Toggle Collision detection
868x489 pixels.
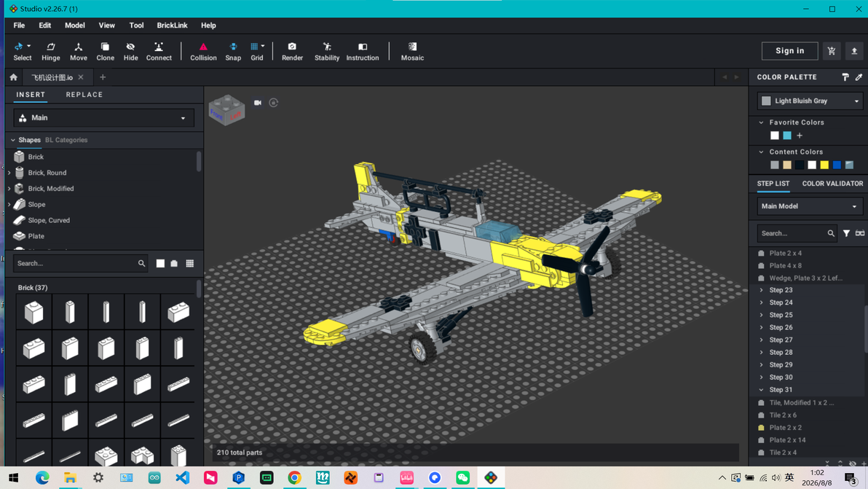point(203,52)
